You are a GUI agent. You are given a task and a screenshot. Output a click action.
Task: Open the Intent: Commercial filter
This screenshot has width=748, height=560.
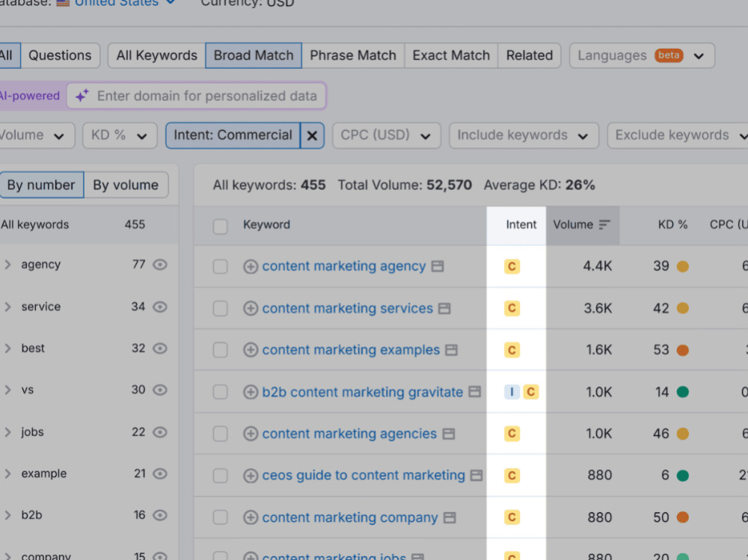point(233,135)
